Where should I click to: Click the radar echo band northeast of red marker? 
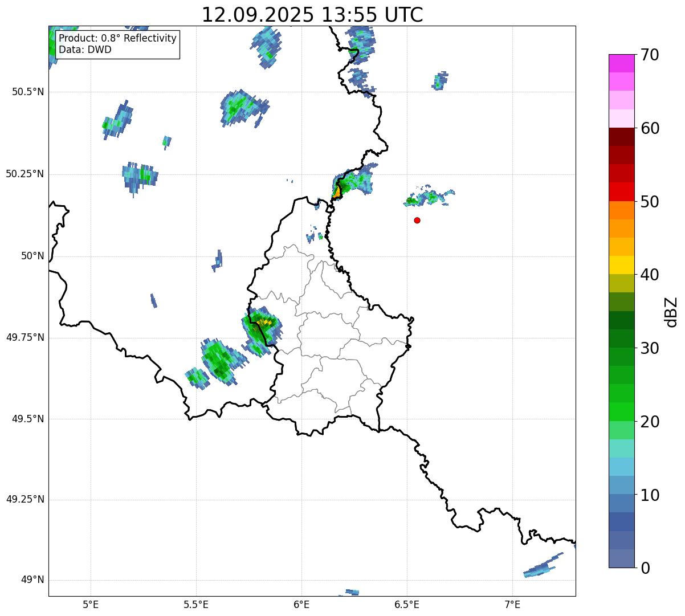tap(429, 198)
